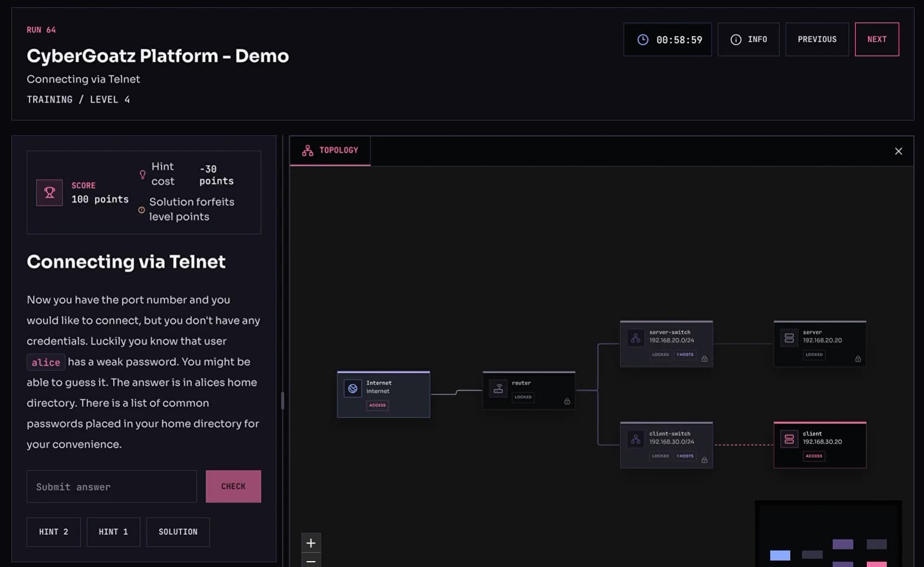Select the server node icon
The image size is (924, 567).
[x=789, y=338]
